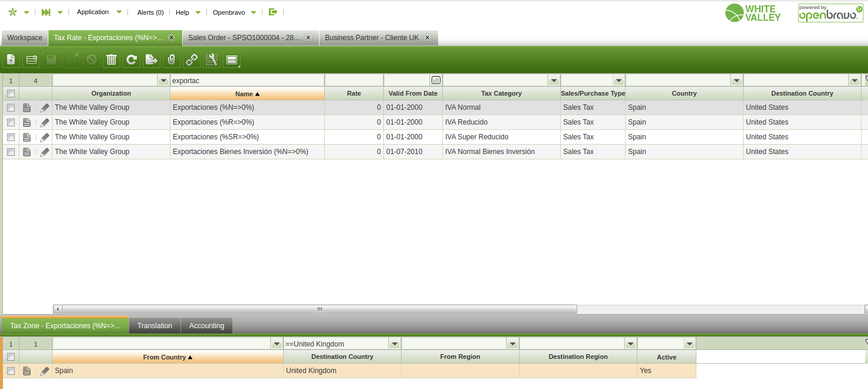
Task: Expand the Tax Category filter dropdown
Action: (554, 80)
